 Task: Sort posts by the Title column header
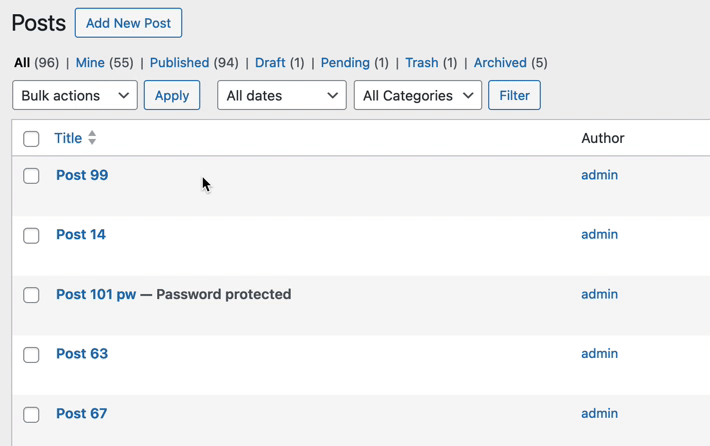point(68,138)
